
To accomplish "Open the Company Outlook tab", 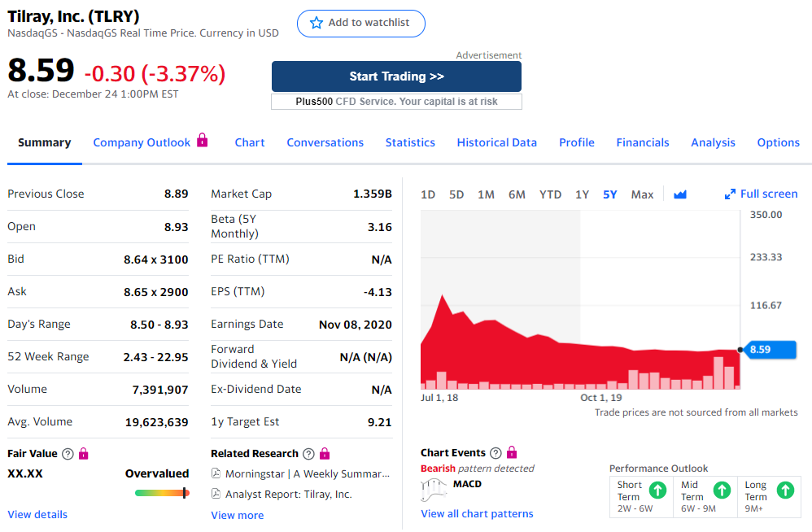I will [x=142, y=143].
